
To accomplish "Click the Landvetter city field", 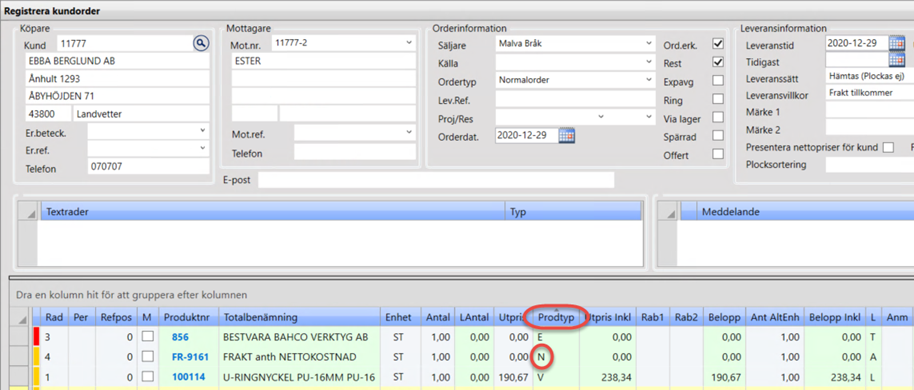I will [x=140, y=114].
